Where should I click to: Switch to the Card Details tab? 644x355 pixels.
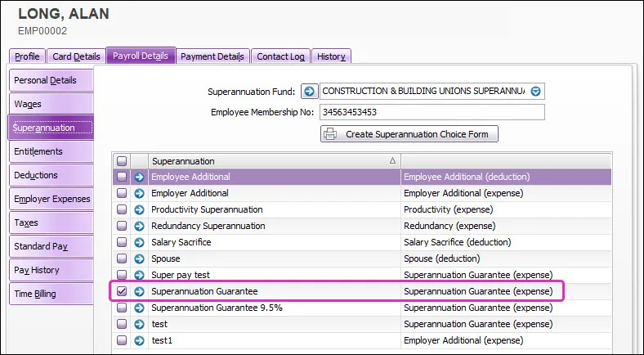click(76, 56)
